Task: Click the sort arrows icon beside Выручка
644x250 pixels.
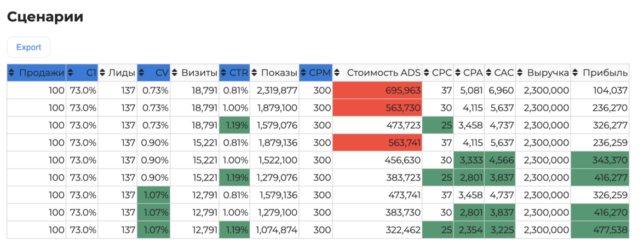Action: [520, 73]
